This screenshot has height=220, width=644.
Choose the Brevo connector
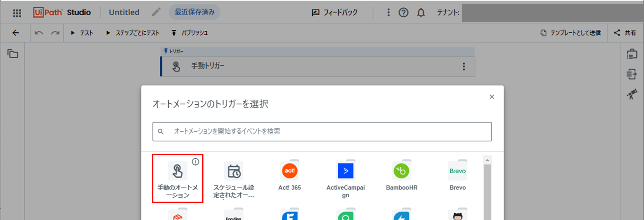coord(457,176)
